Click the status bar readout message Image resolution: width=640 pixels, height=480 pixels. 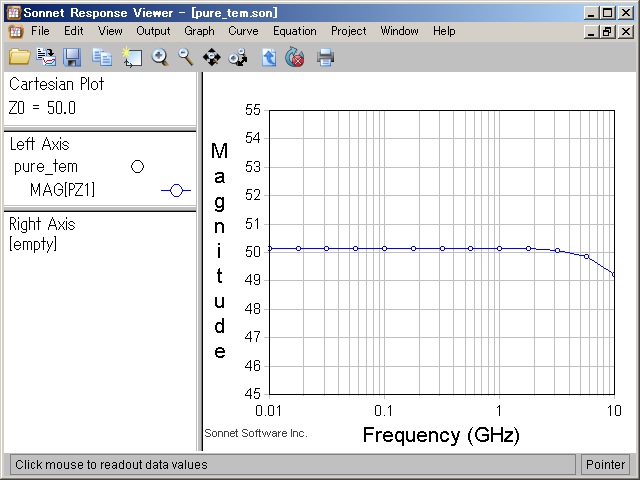[111, 464]
